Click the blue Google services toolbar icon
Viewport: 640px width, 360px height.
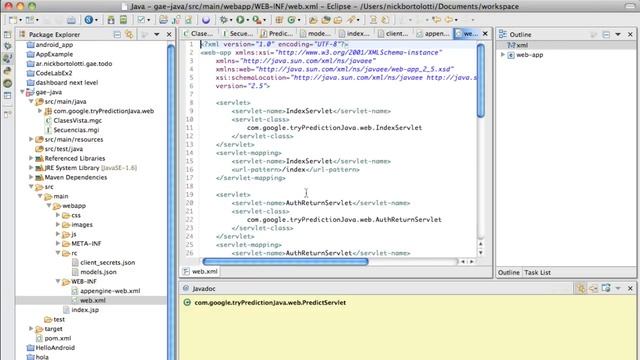click(89, 20)
